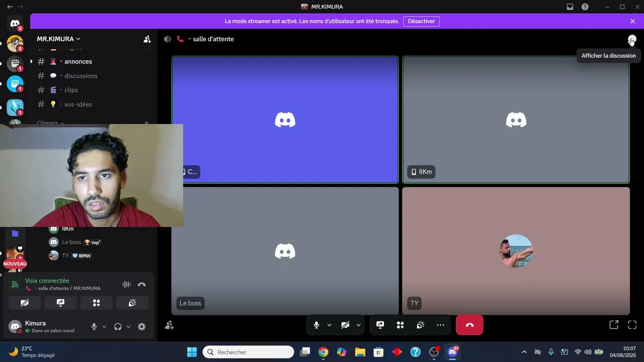Open voice connection signal details
The image size is (644, 362).
coord(15,285)
